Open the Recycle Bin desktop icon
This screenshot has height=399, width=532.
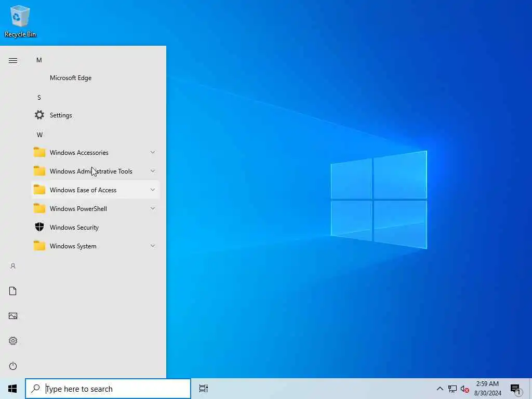(x=20, y=21)
